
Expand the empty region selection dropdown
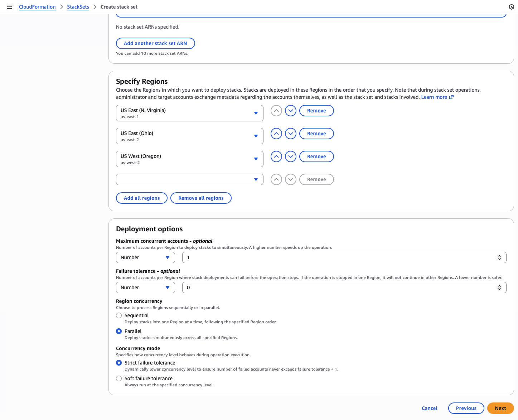(x=189, y=179)
